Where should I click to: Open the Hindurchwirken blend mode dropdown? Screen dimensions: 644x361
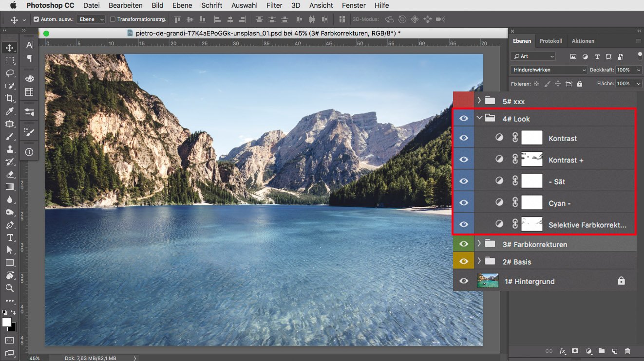pos(549,70)
